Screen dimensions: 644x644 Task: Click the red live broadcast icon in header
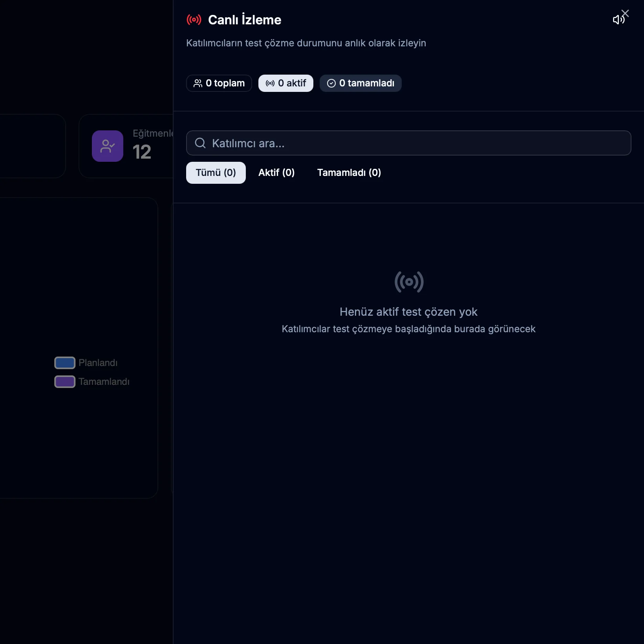point(194,20)
